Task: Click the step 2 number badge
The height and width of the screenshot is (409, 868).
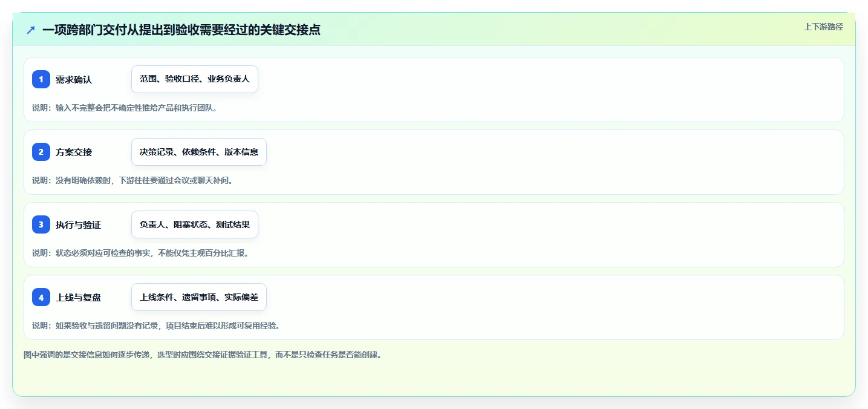Action: pyautogui.click(x=41, y=152)
